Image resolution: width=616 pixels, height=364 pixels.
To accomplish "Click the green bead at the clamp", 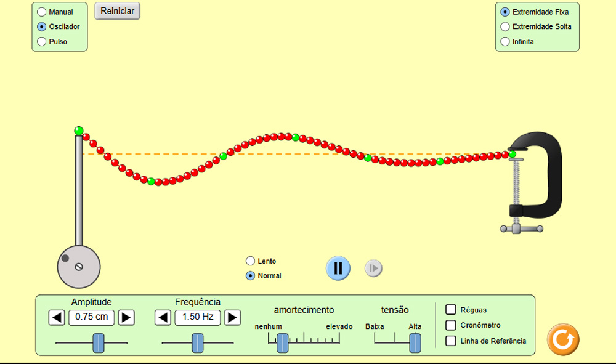I will pos(513,155).
